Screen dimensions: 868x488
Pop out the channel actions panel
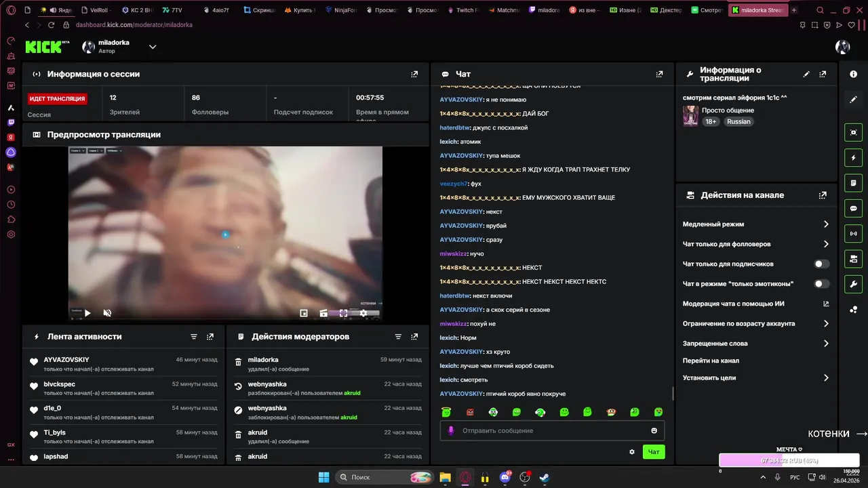pos(823,195)
